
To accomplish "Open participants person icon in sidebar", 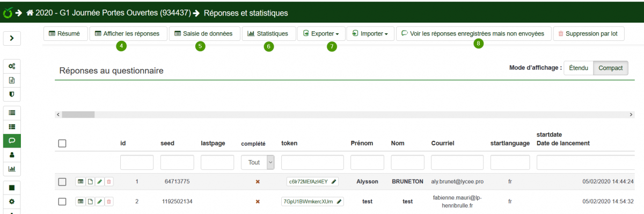I will point(12,154).
